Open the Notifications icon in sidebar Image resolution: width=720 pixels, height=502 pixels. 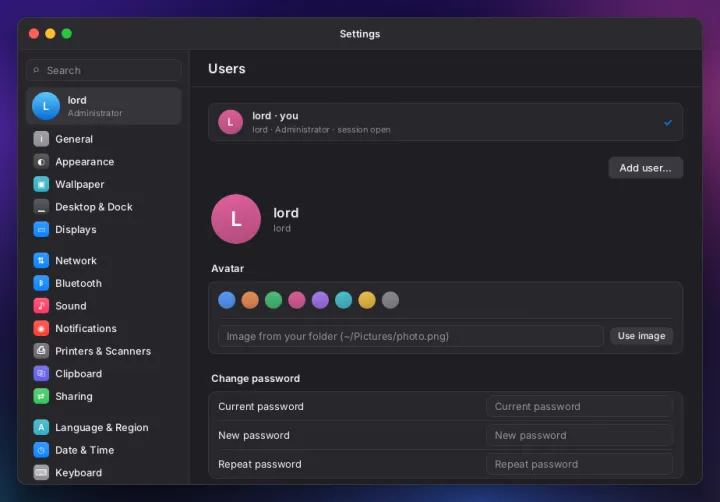[x=41, y=328]
